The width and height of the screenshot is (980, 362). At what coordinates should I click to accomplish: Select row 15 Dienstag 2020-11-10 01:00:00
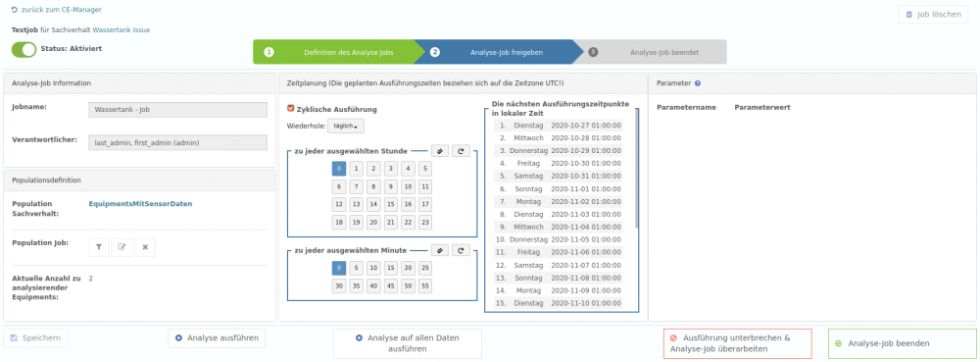pos(559,302)
